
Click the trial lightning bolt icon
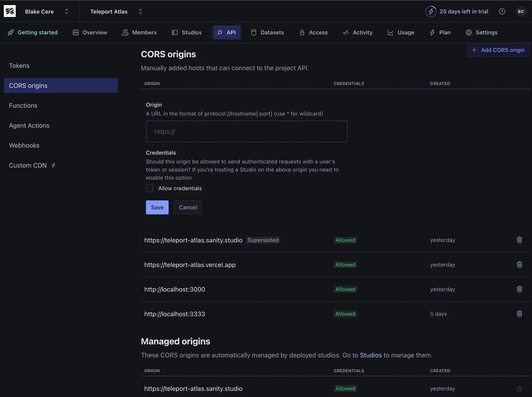(x=431, y=12)
